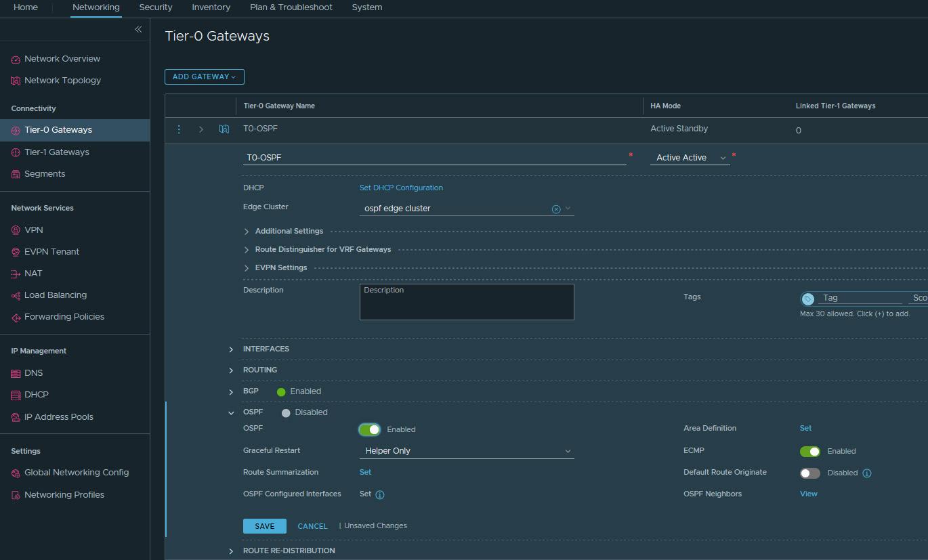Expand Route Distinguisher for VRF Gateways
Viewport: 928px width, 560px height.
tap(247, 250)
